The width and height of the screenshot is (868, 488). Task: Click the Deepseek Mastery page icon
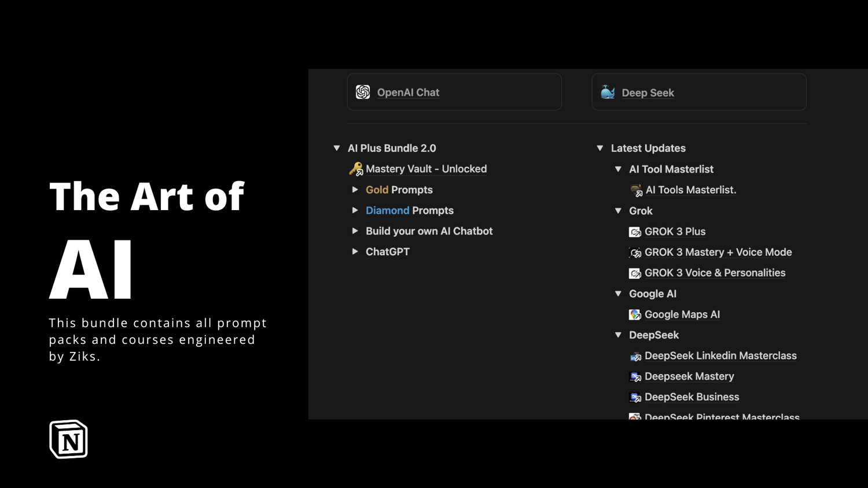(635, 377)
